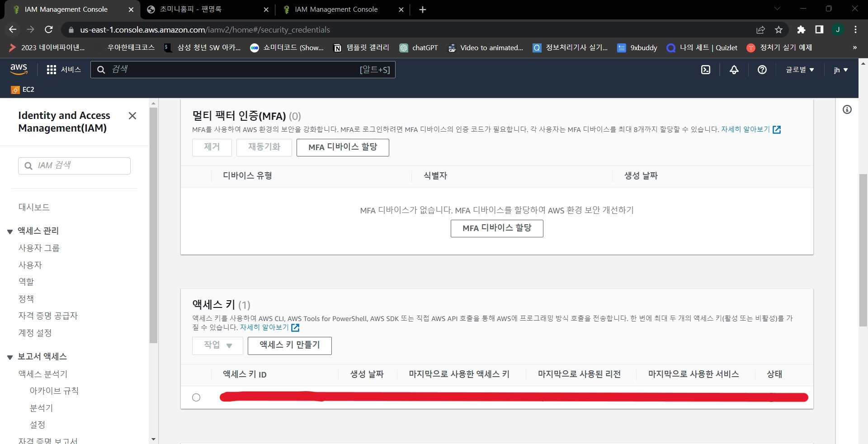Open the browser extensions puzzle icon
This screenshot has width=868, height=444.
tap(801, 29)
